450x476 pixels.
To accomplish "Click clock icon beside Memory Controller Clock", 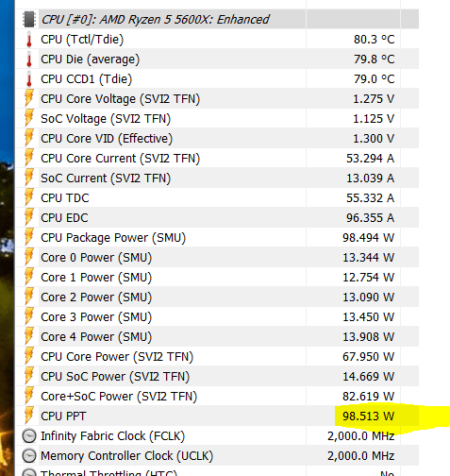I will point(29,456).
